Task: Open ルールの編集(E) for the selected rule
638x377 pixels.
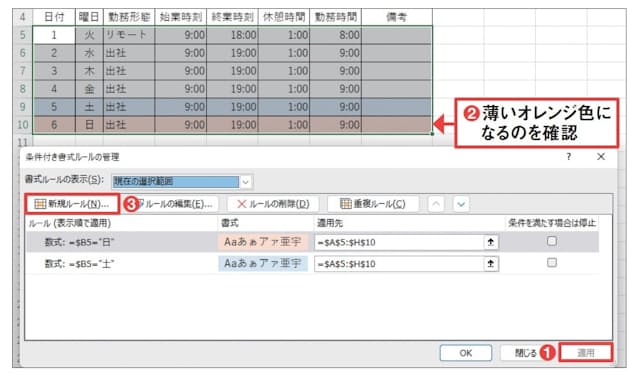Action: click(x=176, y=204)
